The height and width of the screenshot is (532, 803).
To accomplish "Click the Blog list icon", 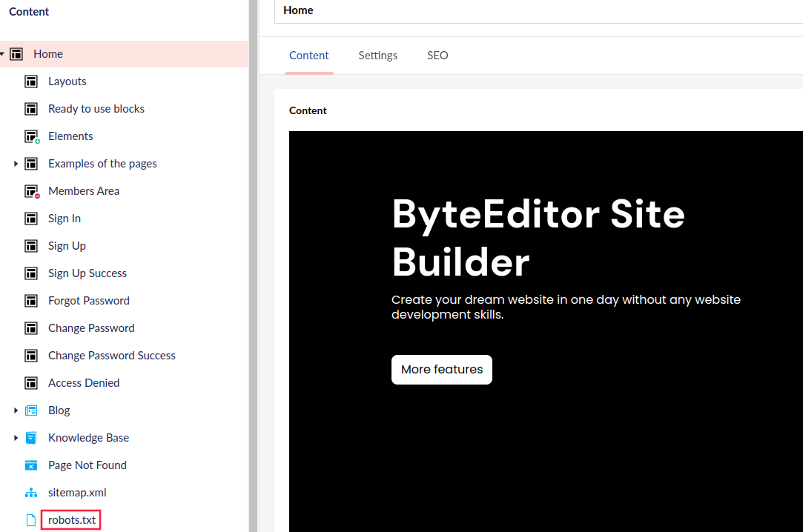I will 31,410.
